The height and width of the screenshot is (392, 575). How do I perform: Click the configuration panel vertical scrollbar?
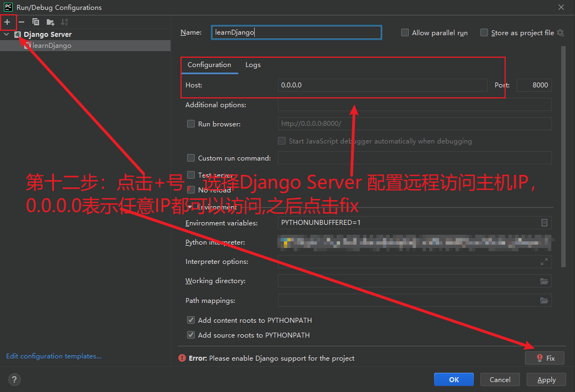(563, 157)
